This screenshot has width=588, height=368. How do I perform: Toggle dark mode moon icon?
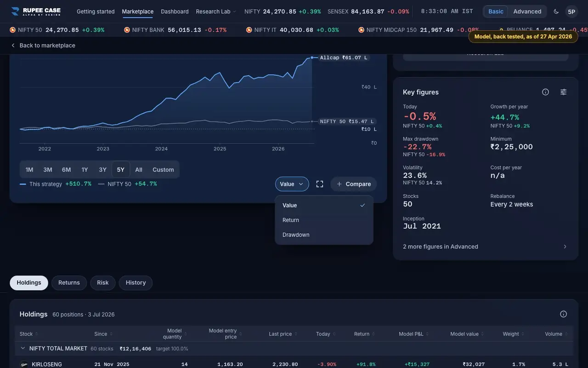point(556,11)
